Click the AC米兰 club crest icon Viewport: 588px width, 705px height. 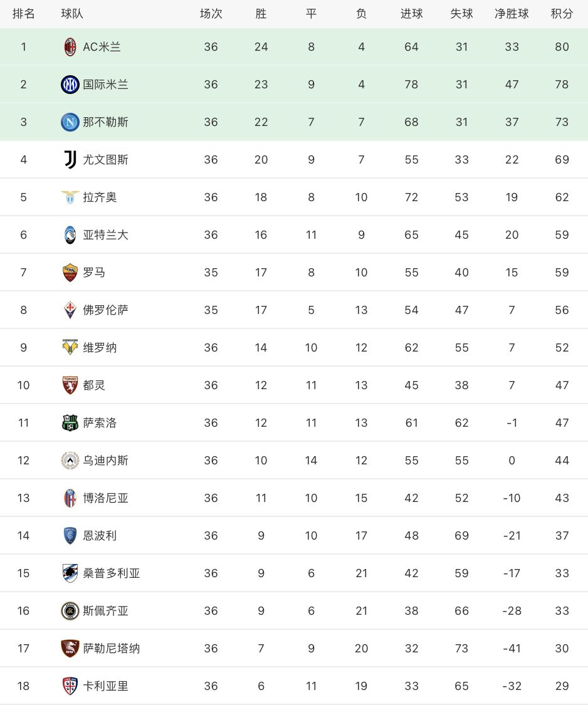[70, 47]
